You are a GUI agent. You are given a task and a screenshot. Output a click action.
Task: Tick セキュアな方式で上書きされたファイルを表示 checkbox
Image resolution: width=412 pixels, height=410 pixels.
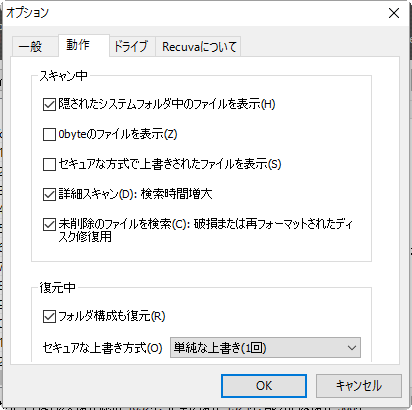tap(49, 164)
